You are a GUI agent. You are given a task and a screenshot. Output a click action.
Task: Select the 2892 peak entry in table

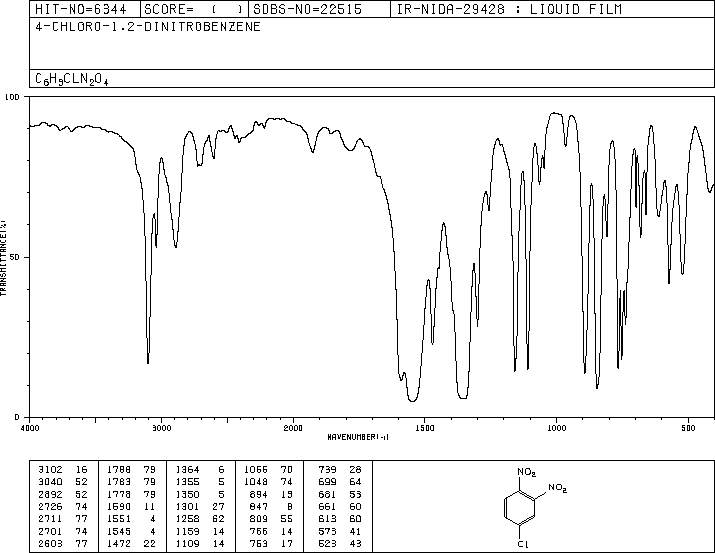click(x=63, y=494)
